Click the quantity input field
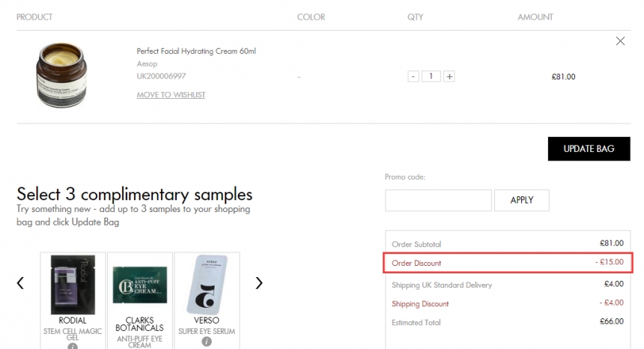This screenshot has width=644, height=349. click(x=431, y=76)
